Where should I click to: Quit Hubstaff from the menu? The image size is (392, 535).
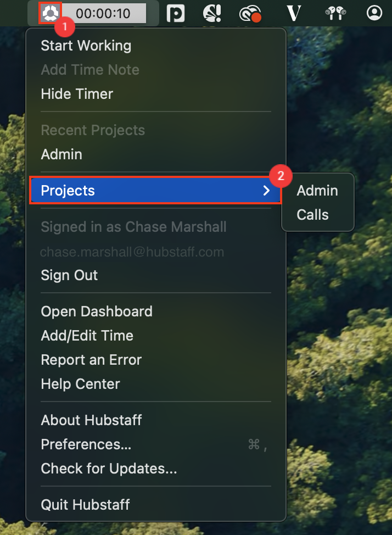[x=85, y=505]
